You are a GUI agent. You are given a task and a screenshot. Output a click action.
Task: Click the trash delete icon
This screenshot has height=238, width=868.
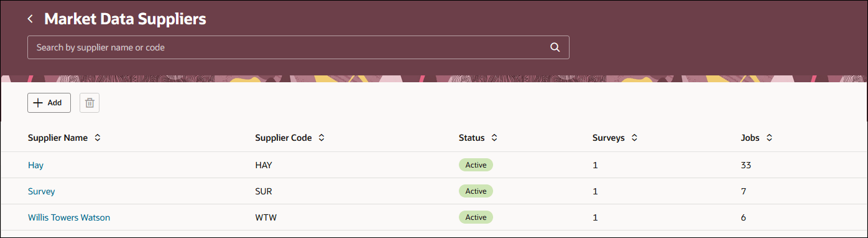point(90,103)
